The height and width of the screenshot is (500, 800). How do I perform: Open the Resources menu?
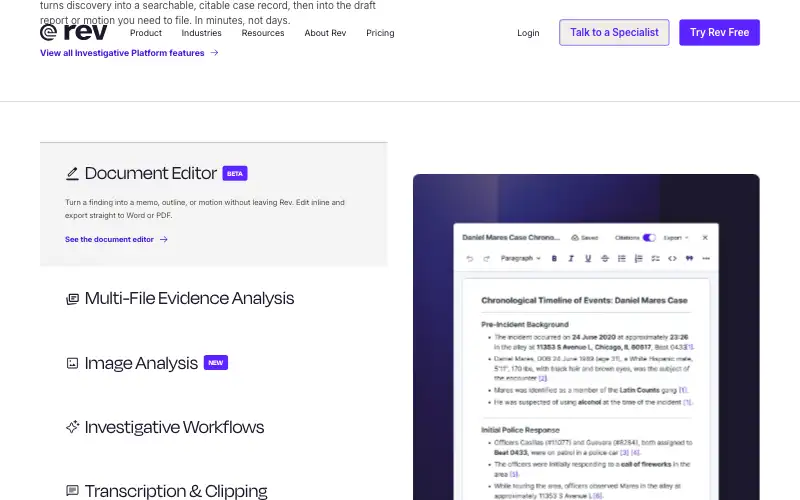click(263, 33)
